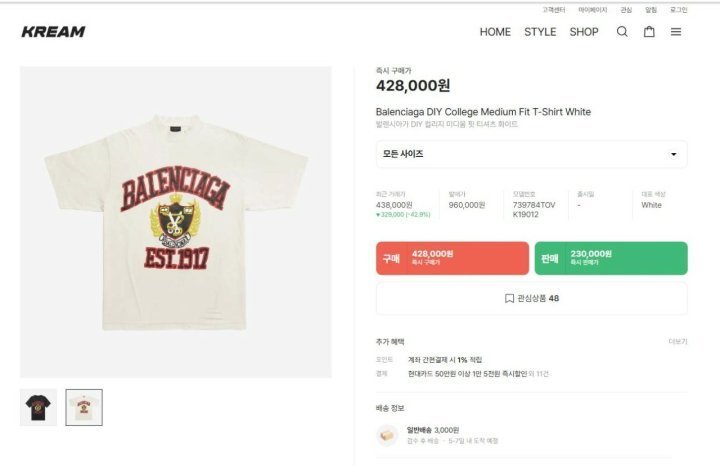Open 고객센터 customer center link
Image resolution: width=720 pixels, height=466 pixels.
[x=555, y=10]
